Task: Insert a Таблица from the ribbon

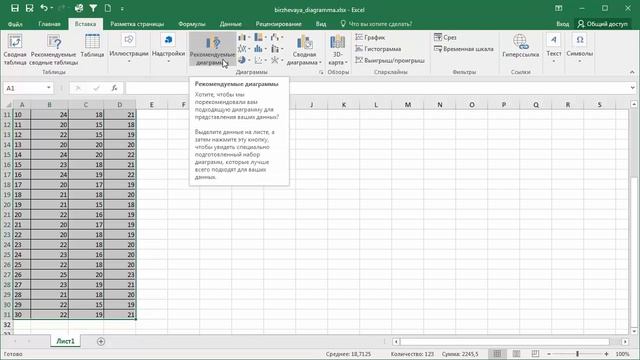Action: point(92,46)
